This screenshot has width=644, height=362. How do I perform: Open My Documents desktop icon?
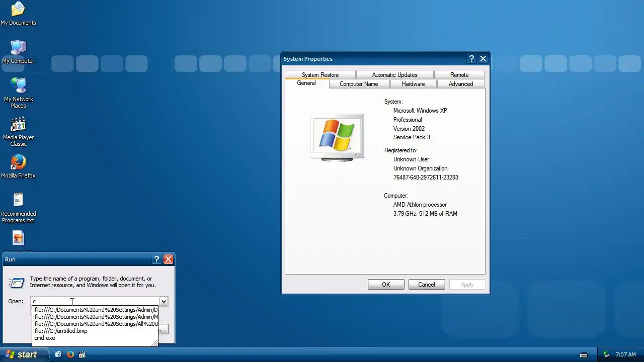(x=18, y=14)
